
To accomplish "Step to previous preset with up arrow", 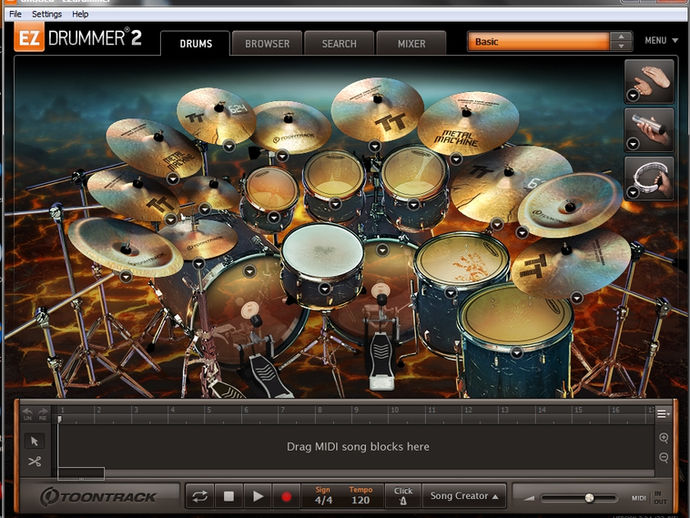I will 621,37.
